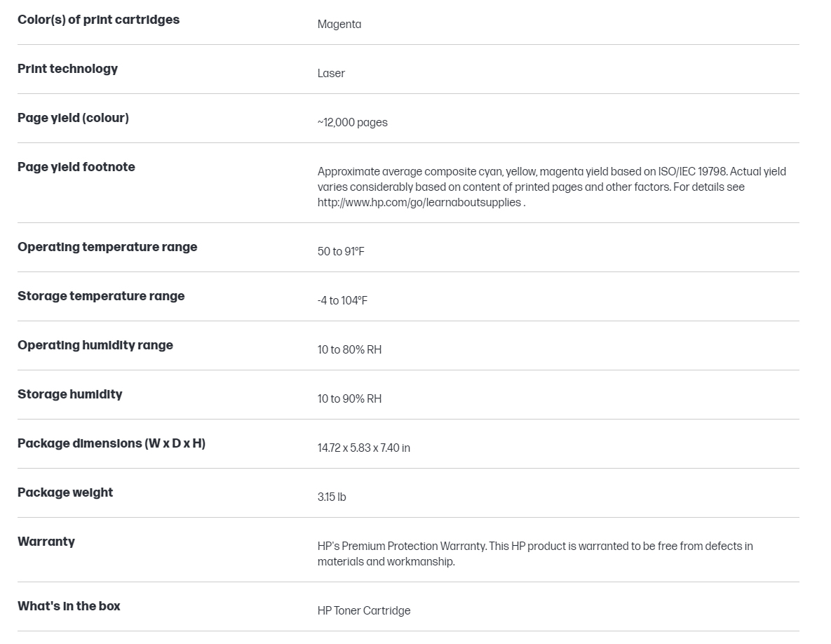Click the 14.72 x 5.83 x 7.40 in value
Screen dimensions: 831x644
pyautogui.click(x=363, y=448)
